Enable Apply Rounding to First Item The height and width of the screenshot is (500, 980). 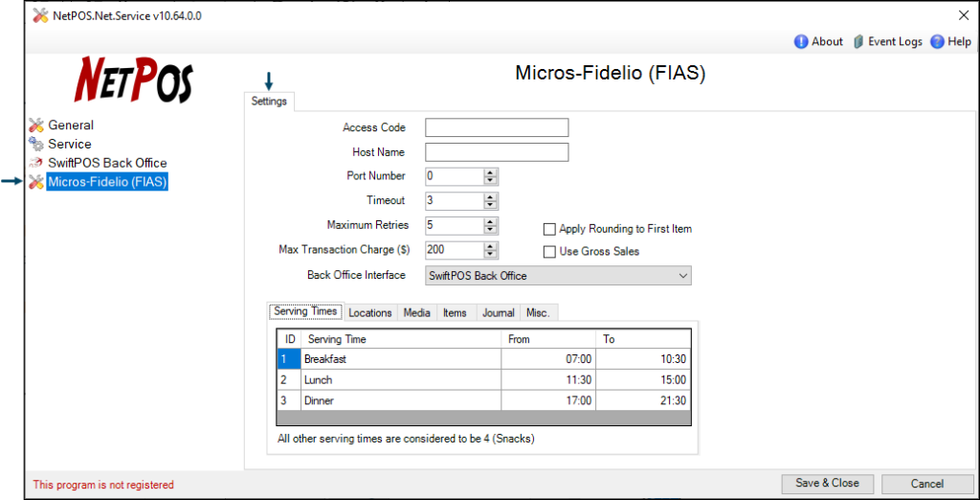click(x=550, y=229)
